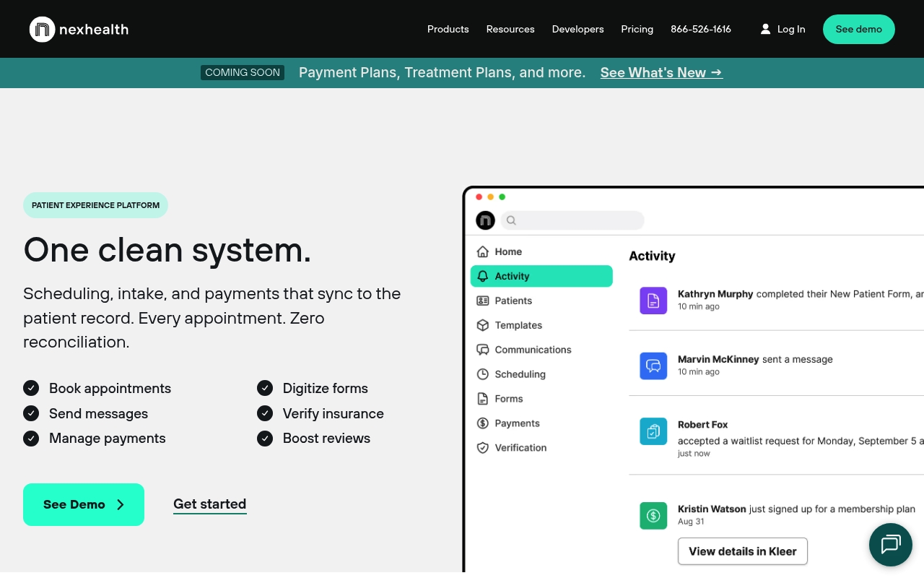Open the Products menu
Viewport: 924px width, 578px height.
pos(448,29)
